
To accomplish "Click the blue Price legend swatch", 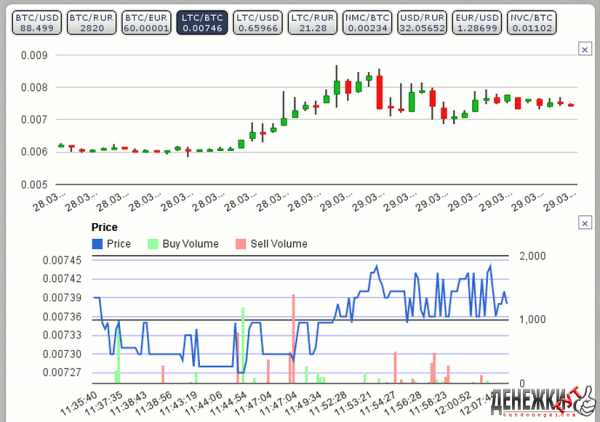I will (x=97, y=244).
